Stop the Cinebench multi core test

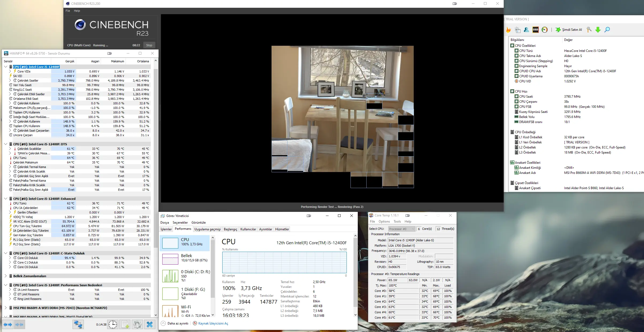[x=149, y=45]
